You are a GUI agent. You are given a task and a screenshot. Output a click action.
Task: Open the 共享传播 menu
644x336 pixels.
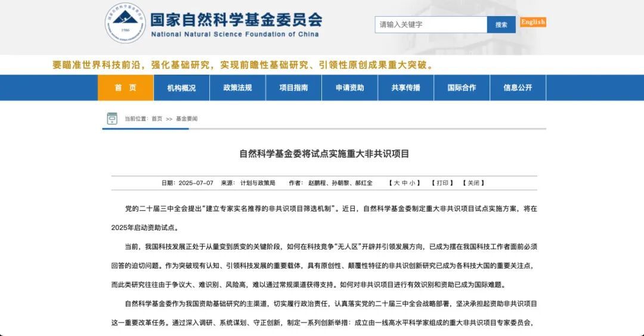pos(406,88)
